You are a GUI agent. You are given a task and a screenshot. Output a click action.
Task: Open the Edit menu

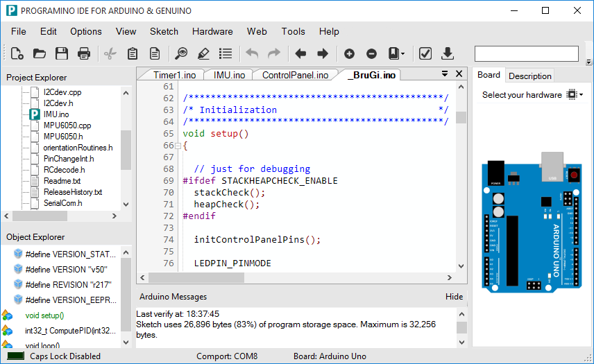49,31
